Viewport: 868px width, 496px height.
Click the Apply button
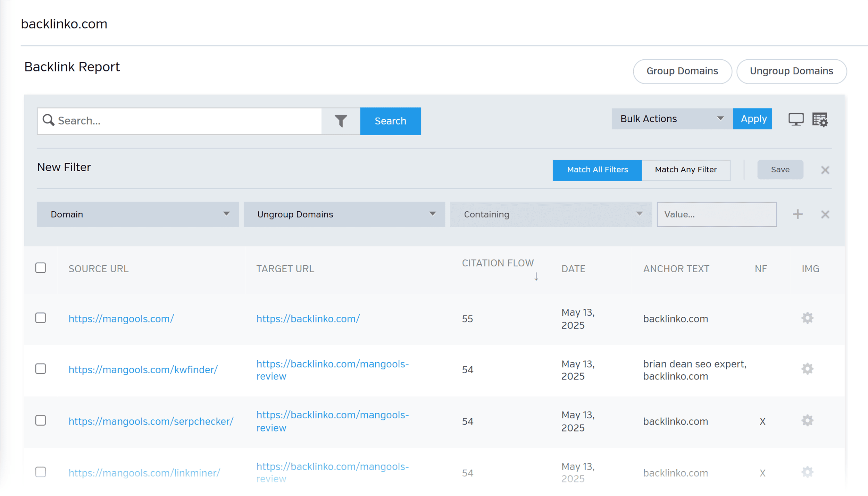[752, 119]
